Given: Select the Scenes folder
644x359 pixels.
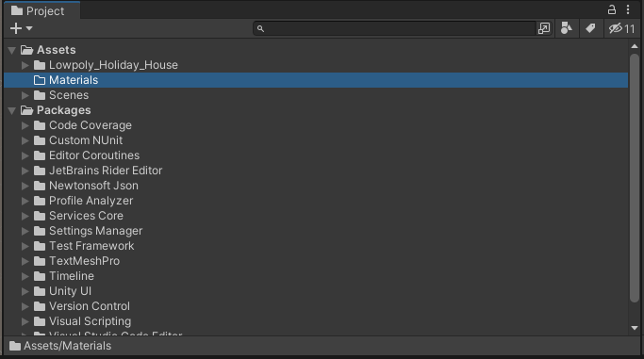Looking at the screenshot, I should click(69, 95).
